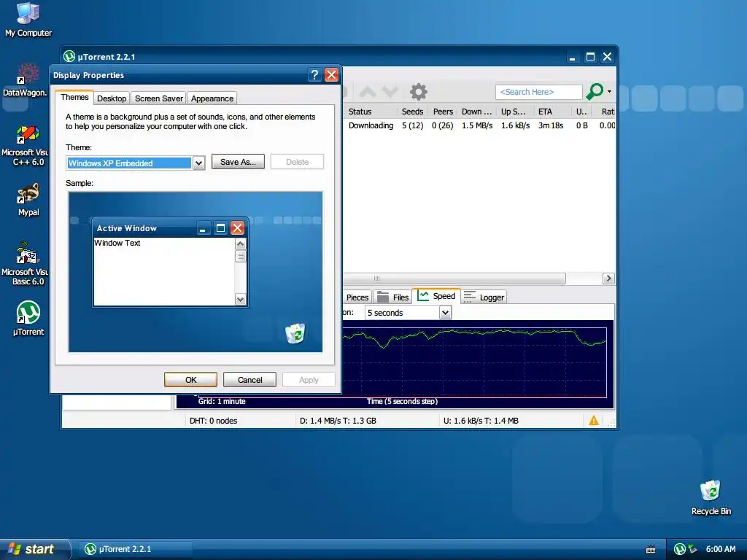Click the torrent list horizontal scrollbar thumb

coord(454,278)
